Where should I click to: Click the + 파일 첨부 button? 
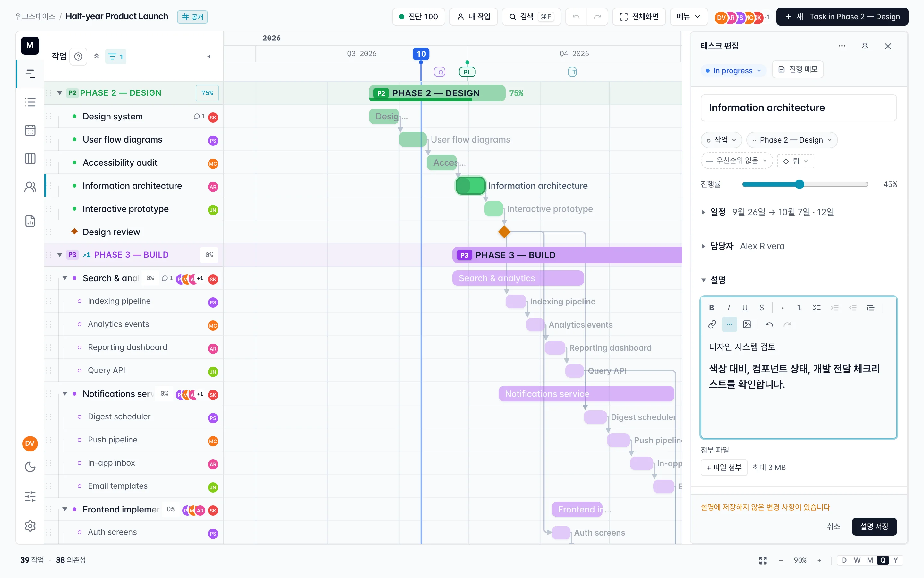pos(723,467)
